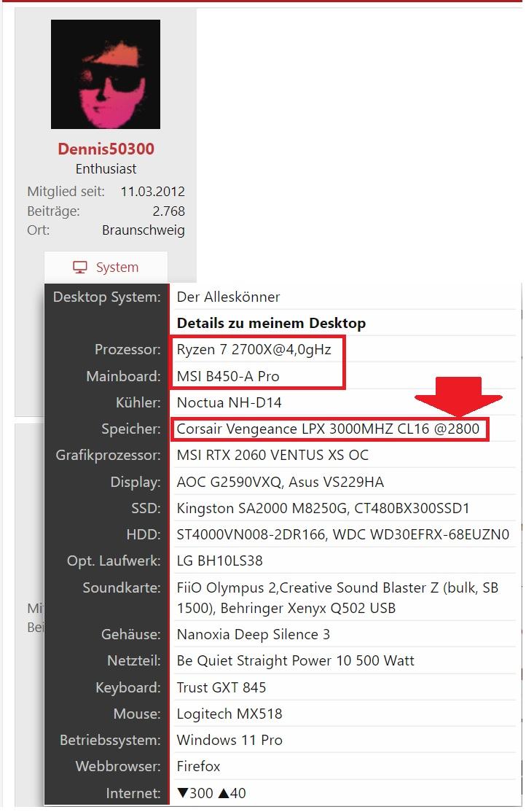Select 'Der Alleskönner' desktop name
Screen dimensions: 526x812
(228, 297)
